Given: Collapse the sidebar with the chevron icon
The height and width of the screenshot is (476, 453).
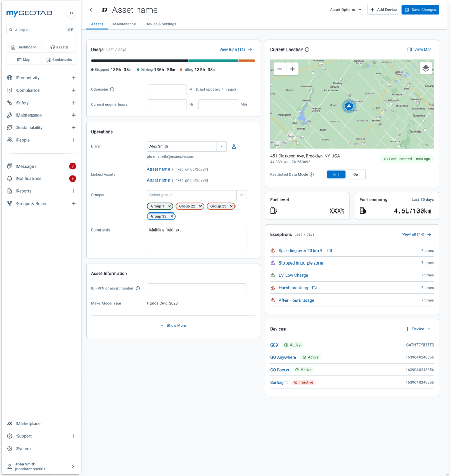Looking at the screenshot, I should [x=71, y=13].
